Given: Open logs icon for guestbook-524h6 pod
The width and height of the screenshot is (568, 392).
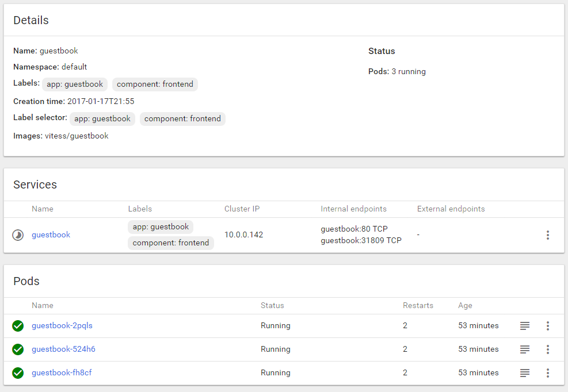Looking at the screenshot, I should click(524, 349).
